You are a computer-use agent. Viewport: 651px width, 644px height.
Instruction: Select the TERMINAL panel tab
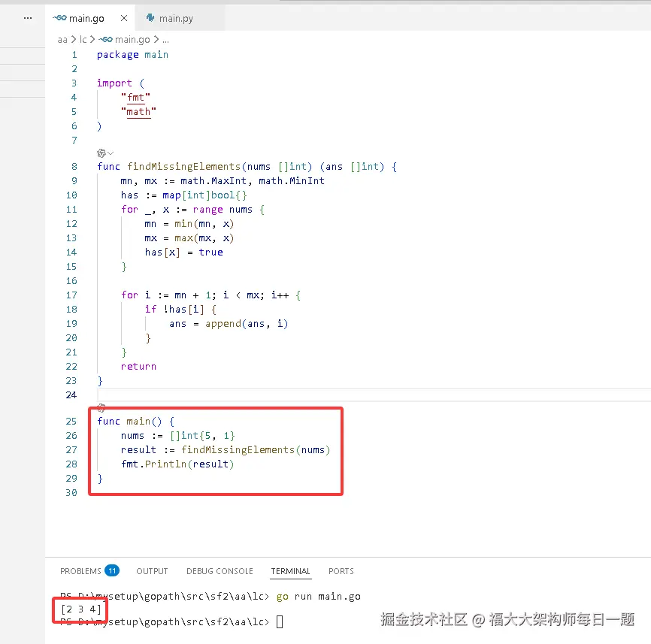click(291, 571)
